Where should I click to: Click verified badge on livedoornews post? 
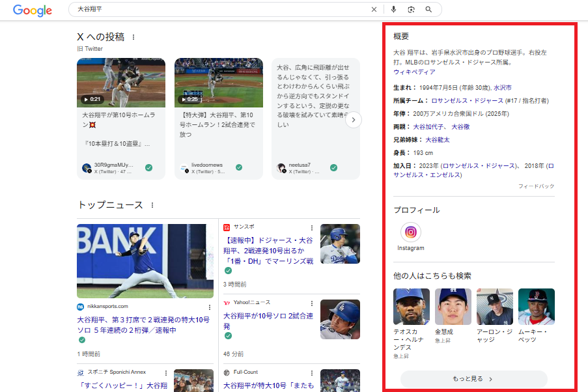tap(239, 167)
